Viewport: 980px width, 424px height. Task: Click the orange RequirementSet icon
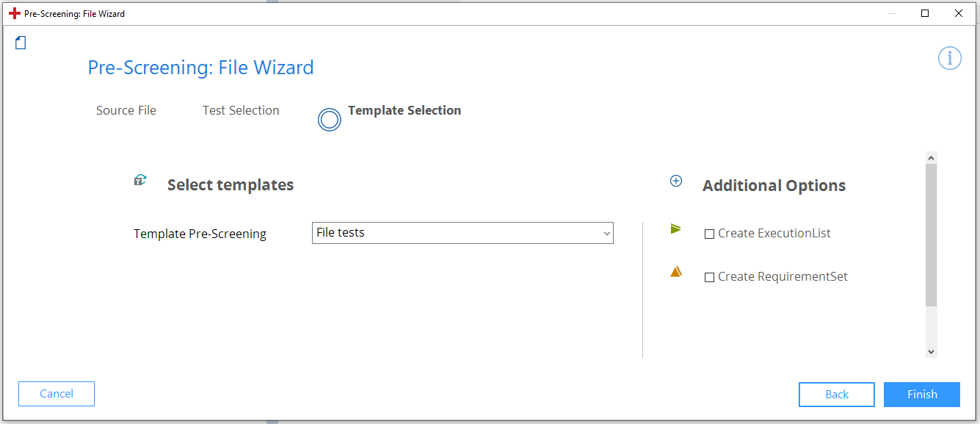pyautogui.click(x=676, y=272)
